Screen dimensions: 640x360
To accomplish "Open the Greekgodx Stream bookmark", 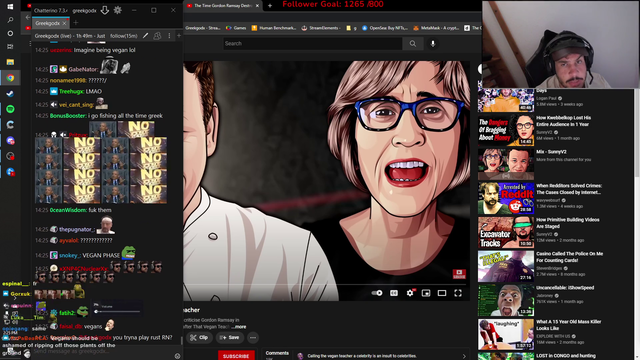I will (x=203, y=28).
